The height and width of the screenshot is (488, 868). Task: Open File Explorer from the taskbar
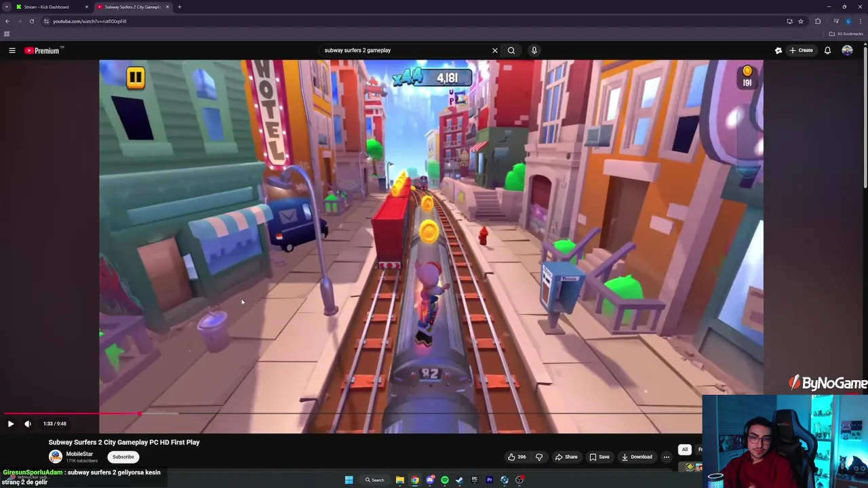(x=400, y=480)
